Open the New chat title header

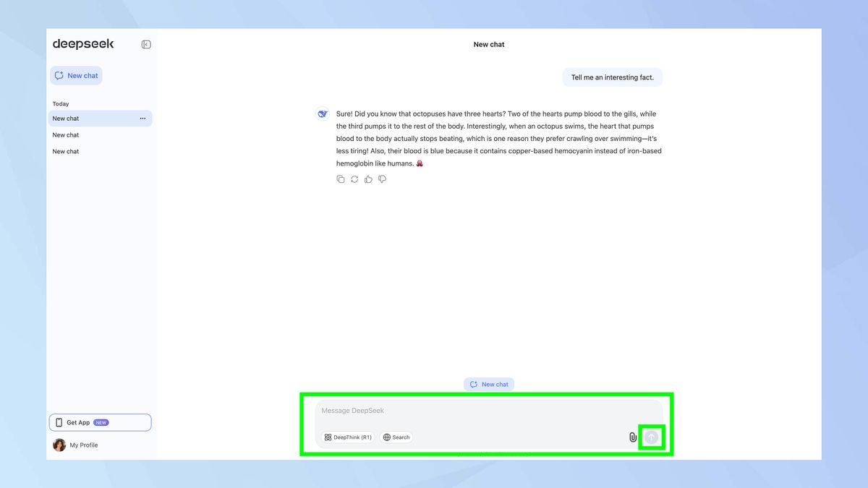point(489,44)
